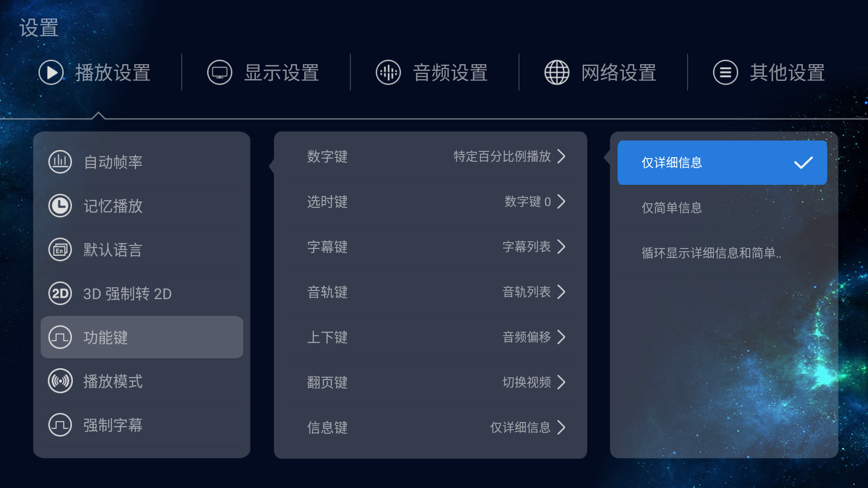Click the waveform icon for 音频设置
This screenshot has height=488, width=868.
point(388,72)
